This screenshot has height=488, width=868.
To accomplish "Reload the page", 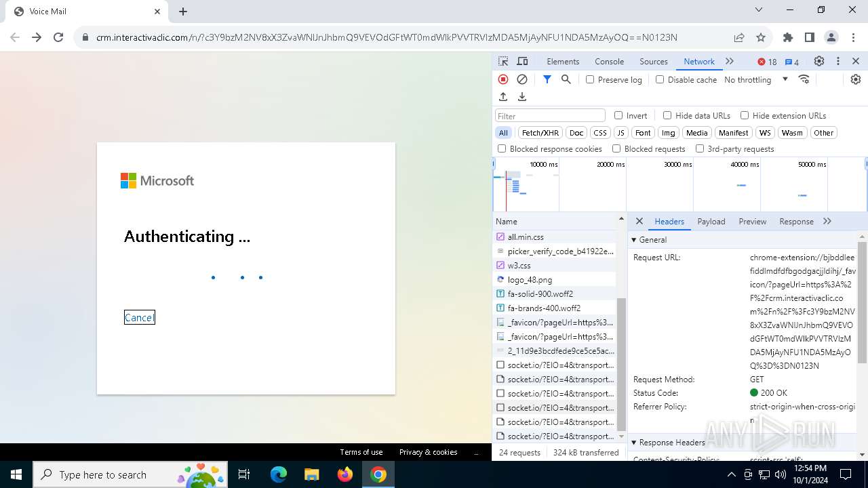I will click(58, 37).
